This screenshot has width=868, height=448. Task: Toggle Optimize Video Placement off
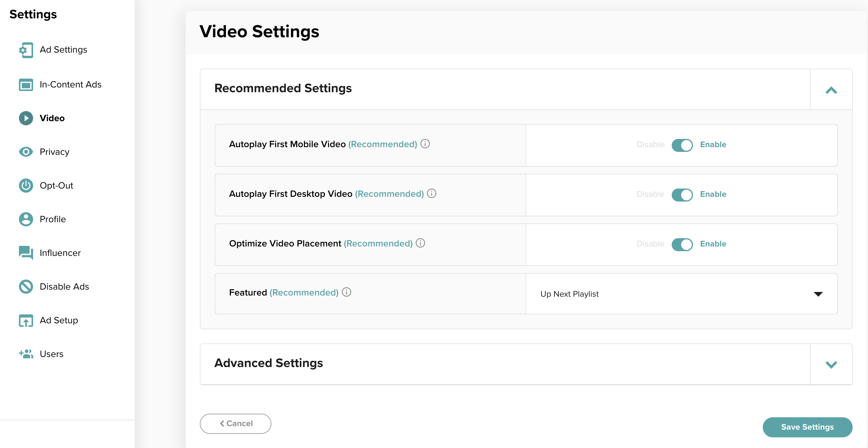[x=682, y=244]
